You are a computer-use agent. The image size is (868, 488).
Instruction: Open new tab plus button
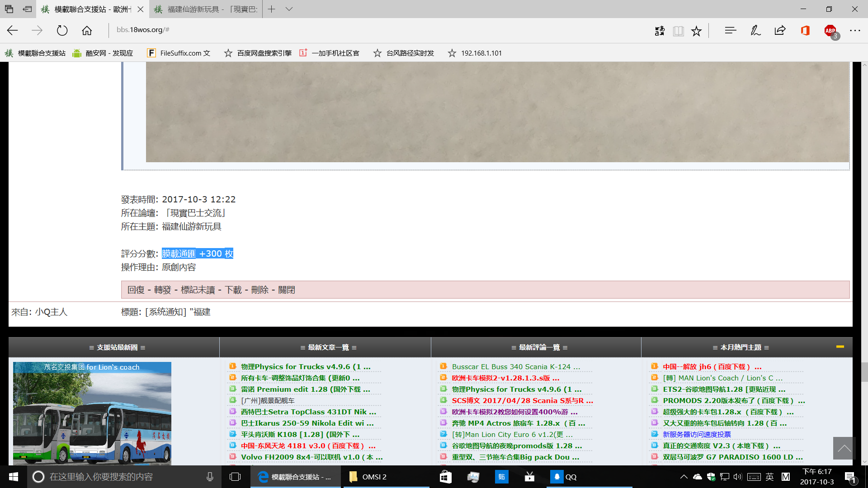[271, 9]
